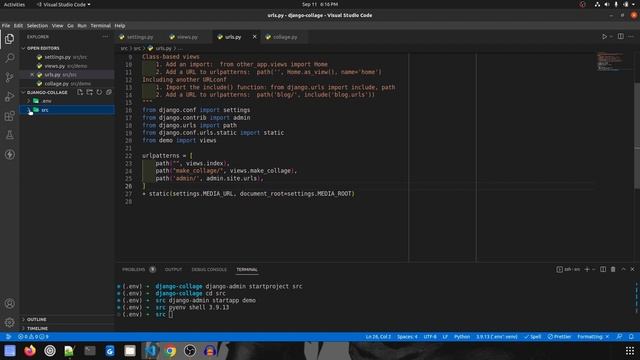Show applications grid in the dock

pos(630,351)
